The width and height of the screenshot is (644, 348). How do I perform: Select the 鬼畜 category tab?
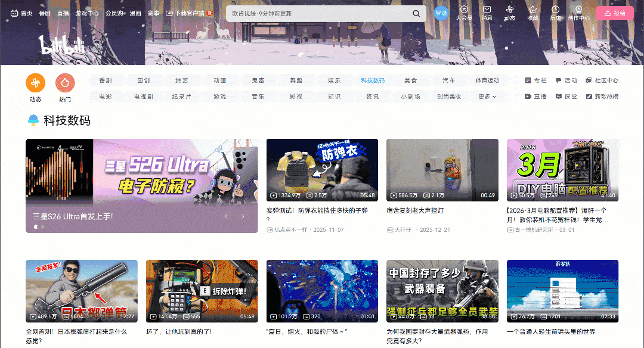pos(258,80)
